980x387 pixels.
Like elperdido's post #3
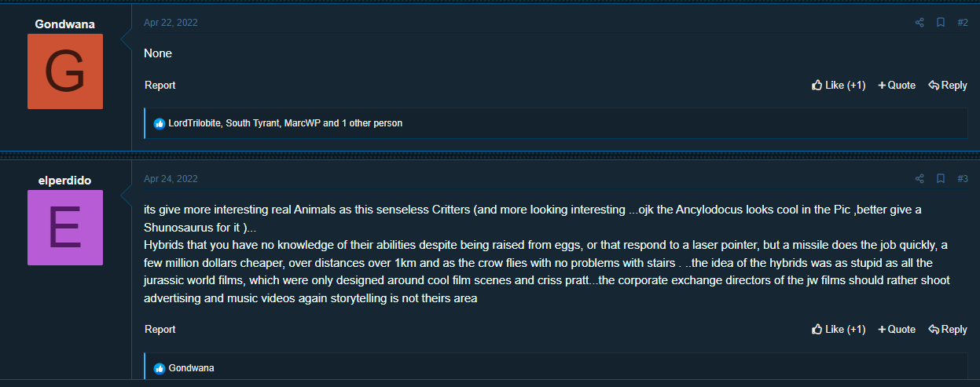(839, 330)
